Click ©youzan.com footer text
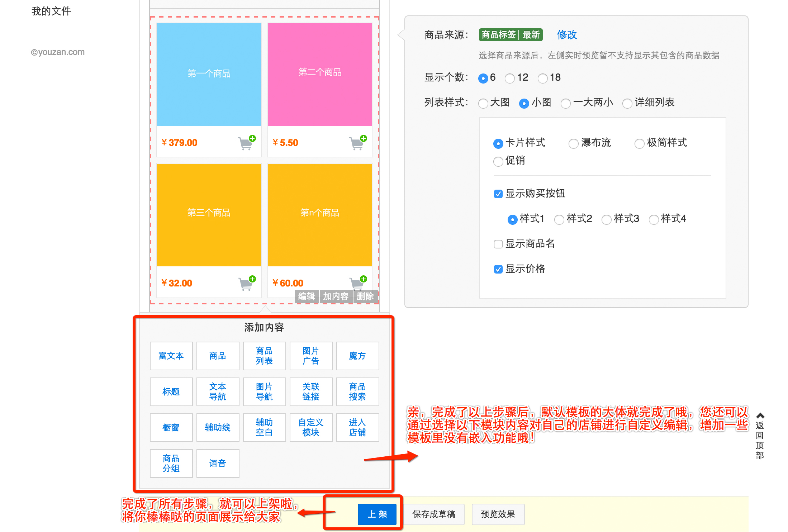This screenshot has width=788, height=532. tap(58, 52)
